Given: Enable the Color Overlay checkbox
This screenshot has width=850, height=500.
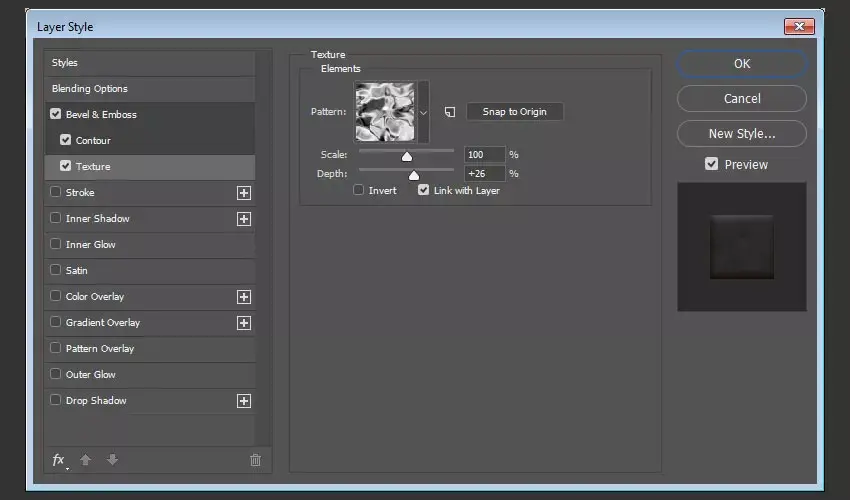Looking at the screenshot, I should (x=55, y=296).
